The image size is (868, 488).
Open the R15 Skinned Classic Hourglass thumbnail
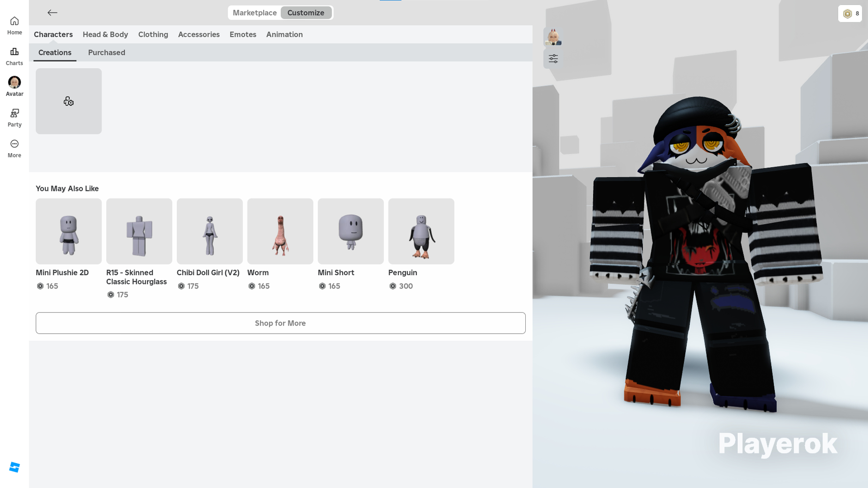[139, 231]
